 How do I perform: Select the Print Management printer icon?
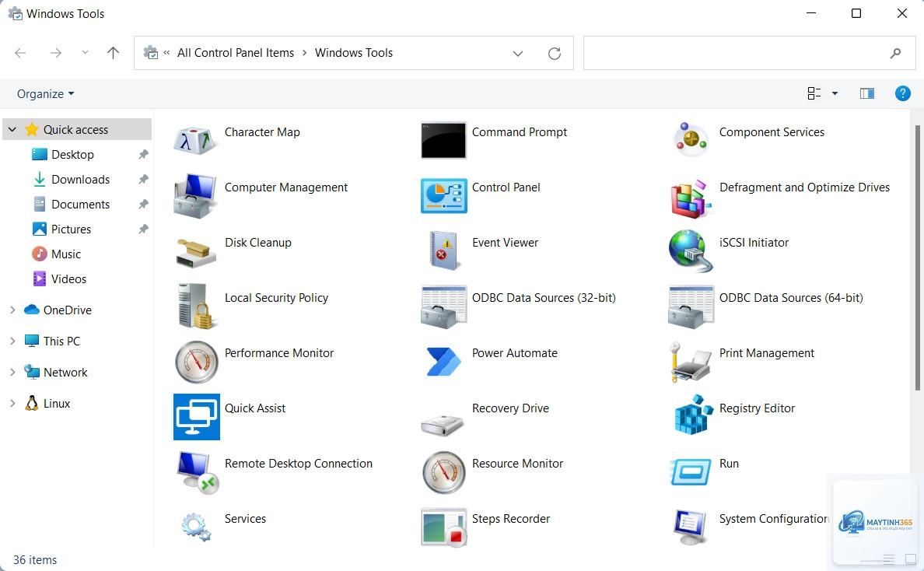pos(691,362)
